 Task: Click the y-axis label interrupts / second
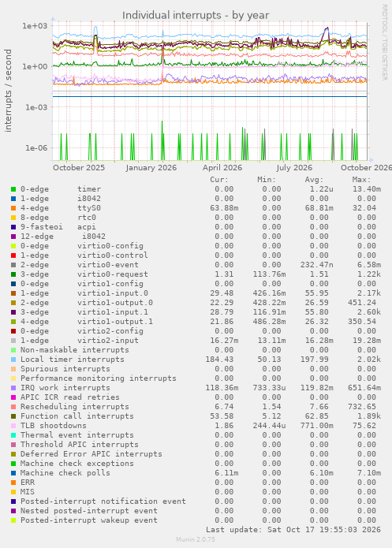(8, 91)
